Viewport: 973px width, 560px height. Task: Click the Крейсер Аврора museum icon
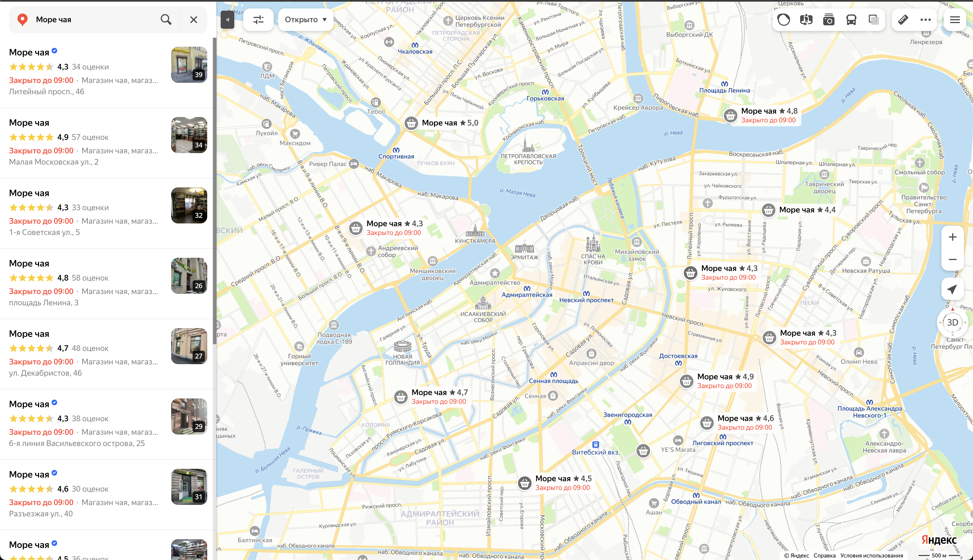[x=638, y=98]
